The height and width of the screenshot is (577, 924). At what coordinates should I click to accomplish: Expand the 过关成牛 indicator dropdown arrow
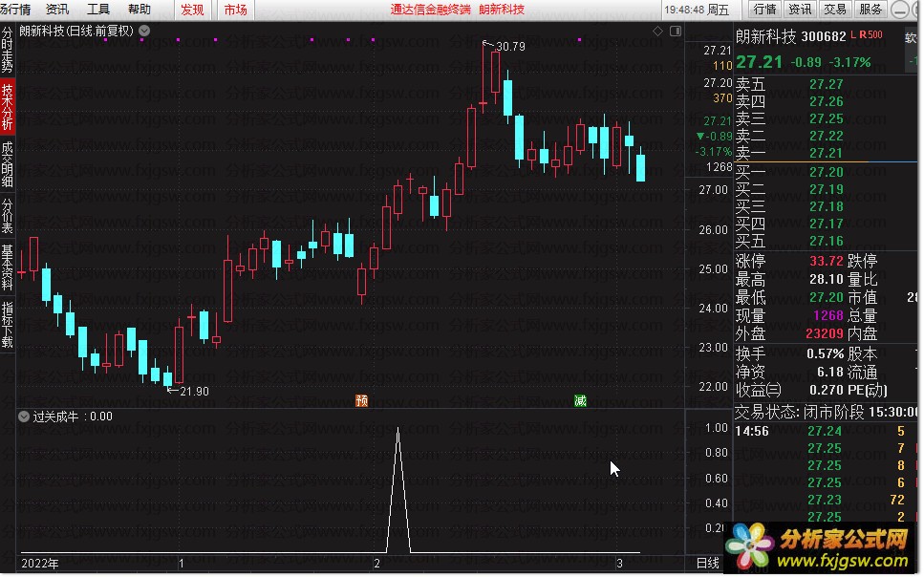(x=24, y=417)
